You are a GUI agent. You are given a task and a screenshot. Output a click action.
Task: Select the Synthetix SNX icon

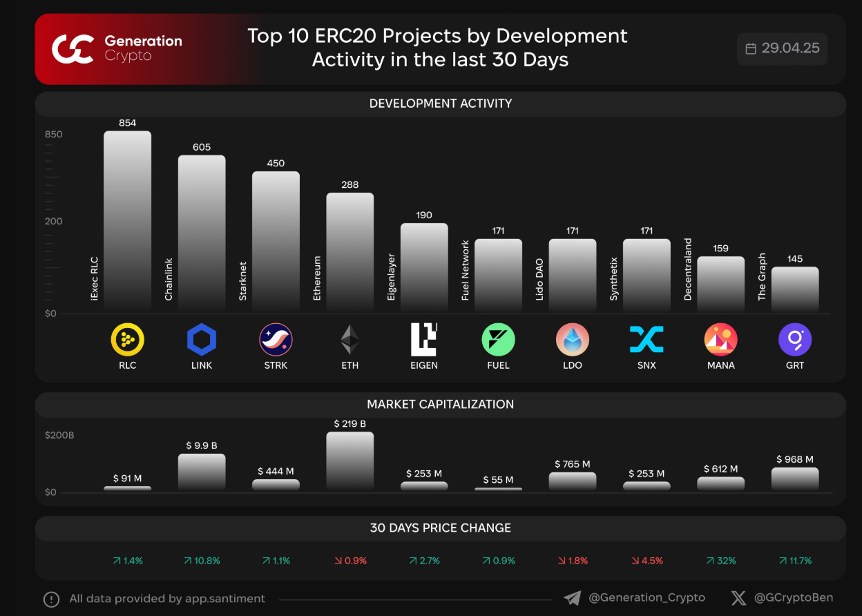646,340
